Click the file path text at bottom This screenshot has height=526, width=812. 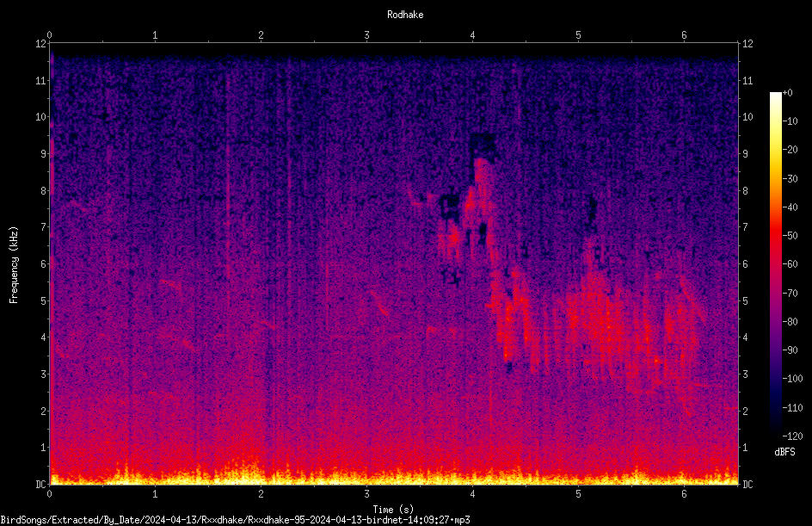[235, 520]
